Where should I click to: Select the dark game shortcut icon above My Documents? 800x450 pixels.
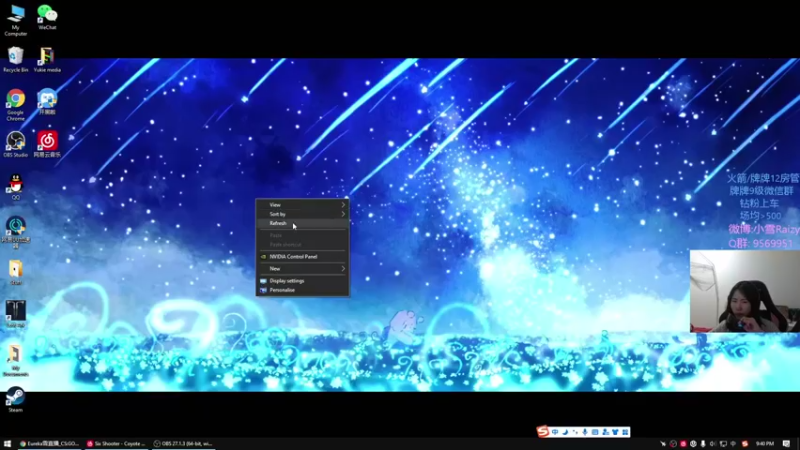16,314
